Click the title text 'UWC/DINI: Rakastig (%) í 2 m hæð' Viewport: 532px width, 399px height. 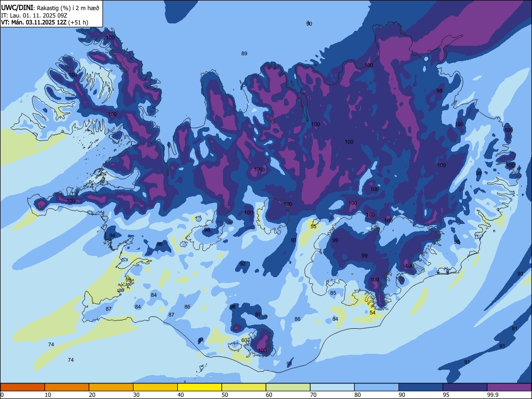point(50,8)
